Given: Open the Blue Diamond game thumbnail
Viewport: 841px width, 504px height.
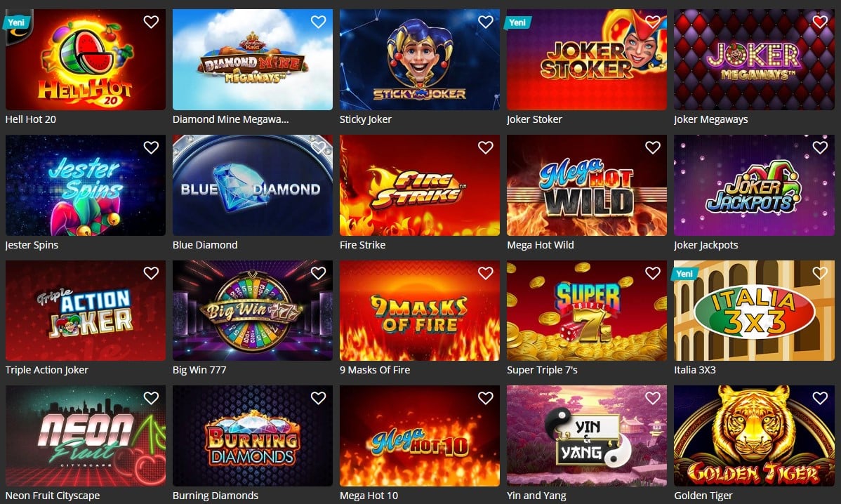Looking at the screenshot, I should tap(253, 185).
